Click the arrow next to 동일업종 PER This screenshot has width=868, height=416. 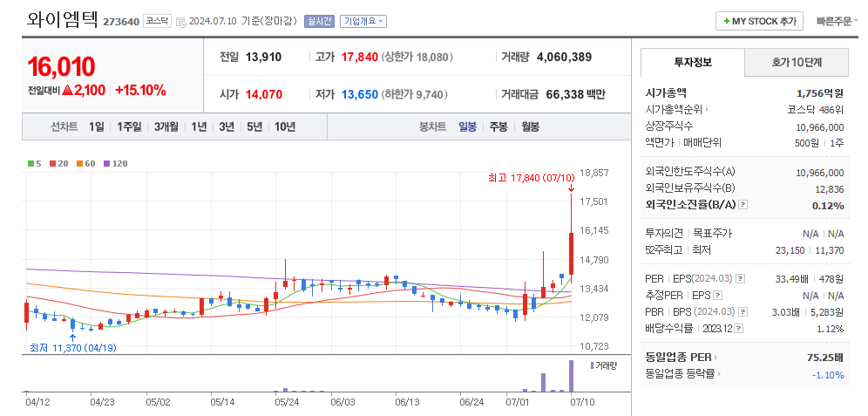pos(715,358)
